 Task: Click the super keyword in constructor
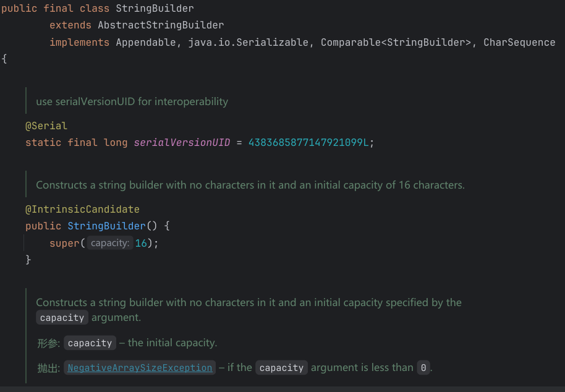point(64,244)
